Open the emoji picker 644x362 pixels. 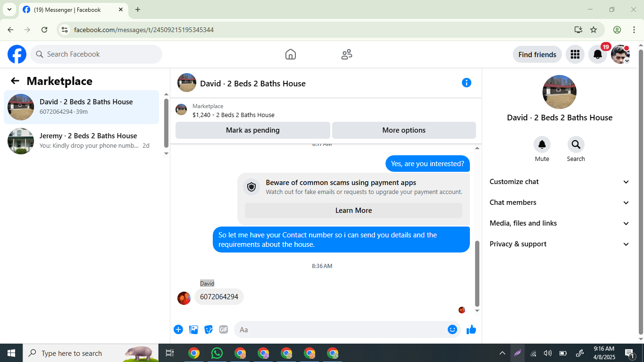pyautogui.click(x=452, y=329)
